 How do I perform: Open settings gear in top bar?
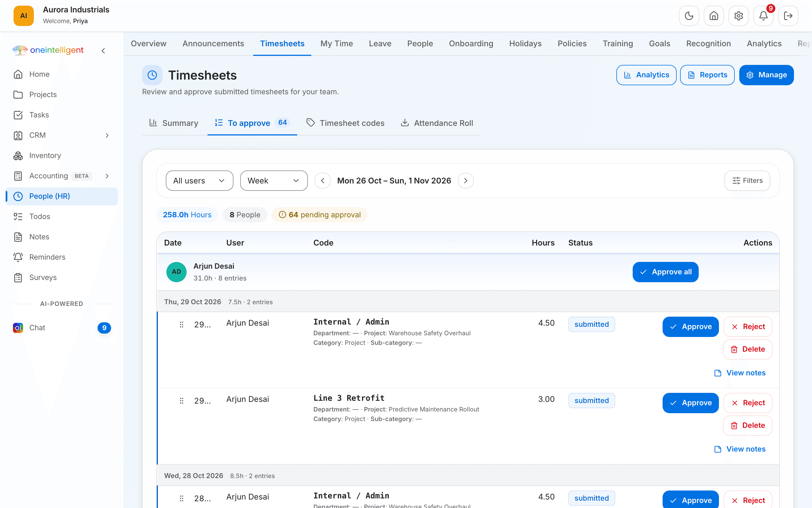[738, 16]
